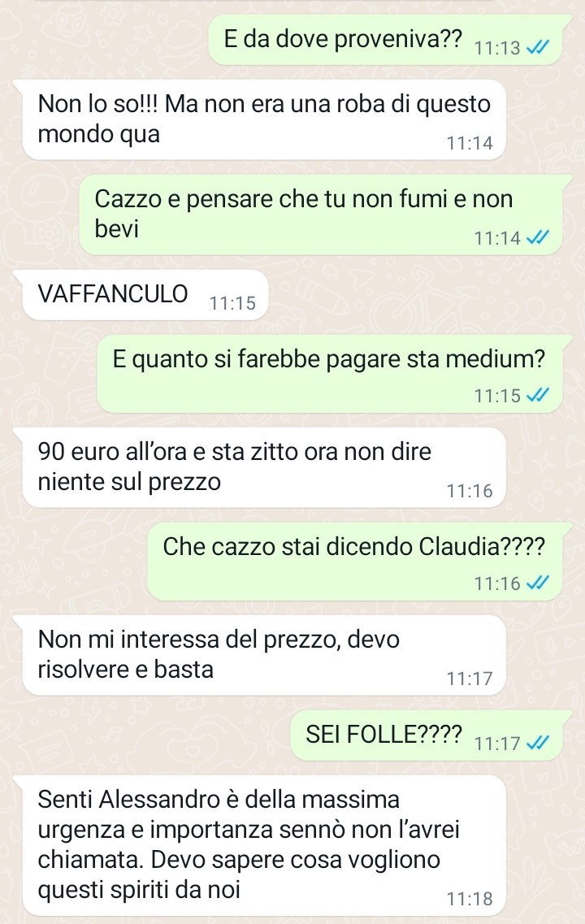This screenshot has width=585, height=924.
Task: Tap 11:14 timestamp on 'mondo qua' message
Action: point(470,143)
